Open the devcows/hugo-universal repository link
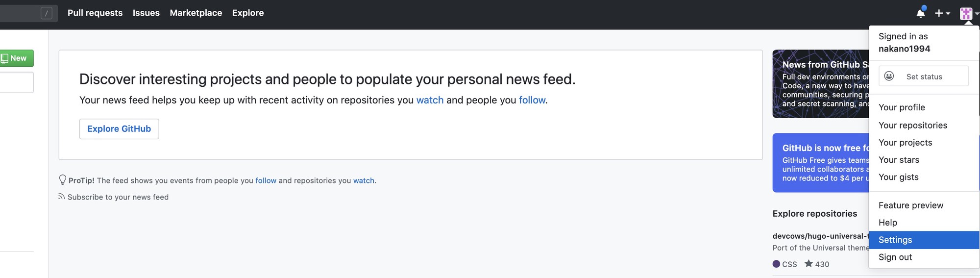Image resolution: width=980 pixels, height=278 pixels. click(x=821, y=236)
